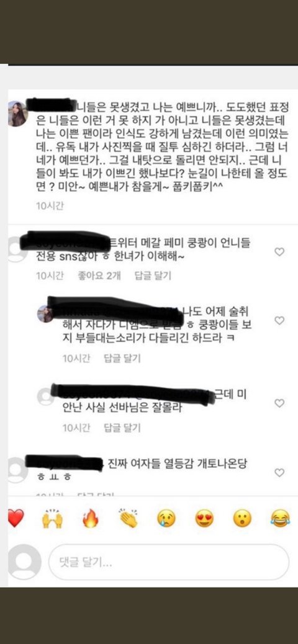The height and width of the screenshot is (644, 298).
Task: Click 답글 달기 under the 술취해서 reply
Action: click(x=122, y=359)
